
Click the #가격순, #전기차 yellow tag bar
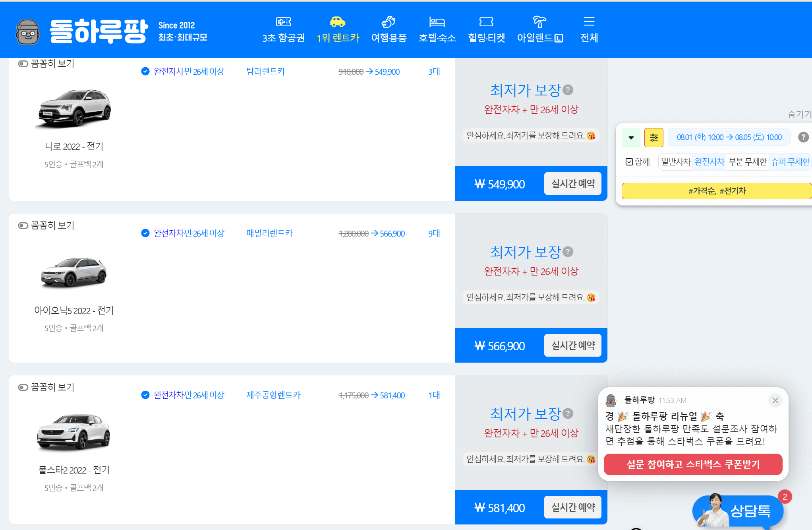tap(717, 191)
